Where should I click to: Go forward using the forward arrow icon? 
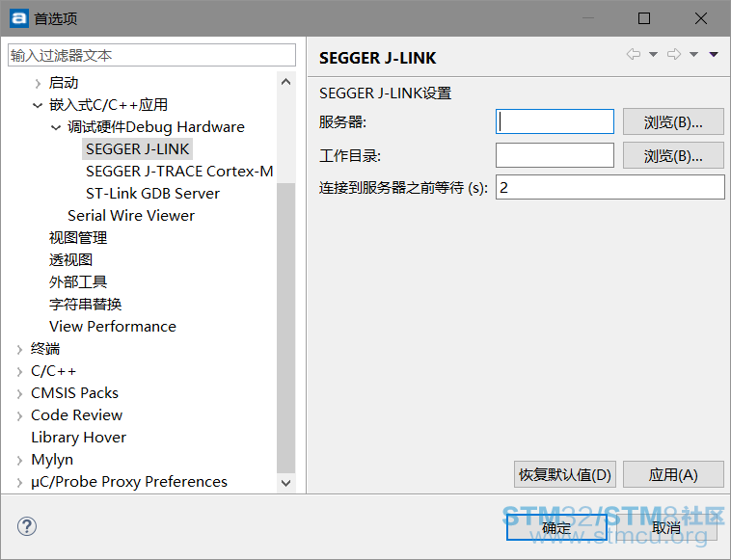pos(674,54)
